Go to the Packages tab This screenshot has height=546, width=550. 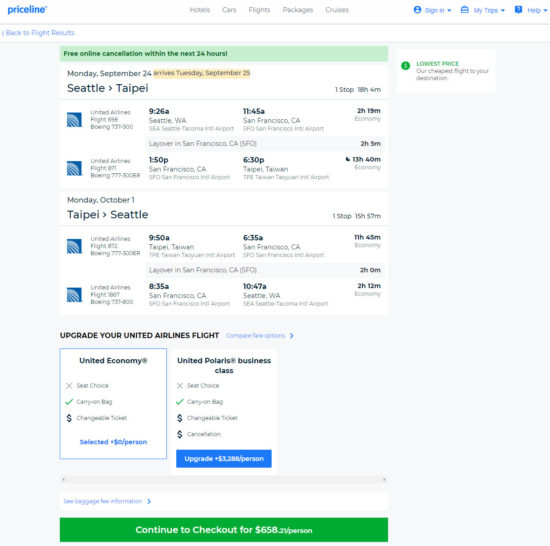[x=298, y=10]
